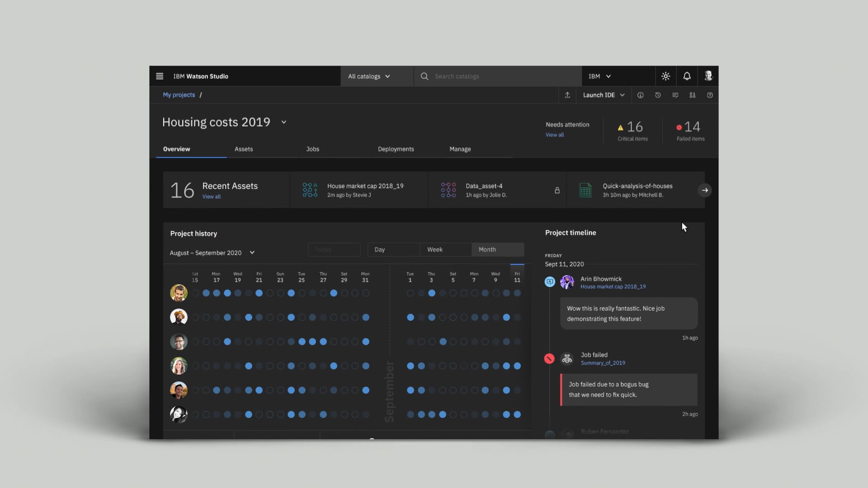Open the Assets tab

244,149
